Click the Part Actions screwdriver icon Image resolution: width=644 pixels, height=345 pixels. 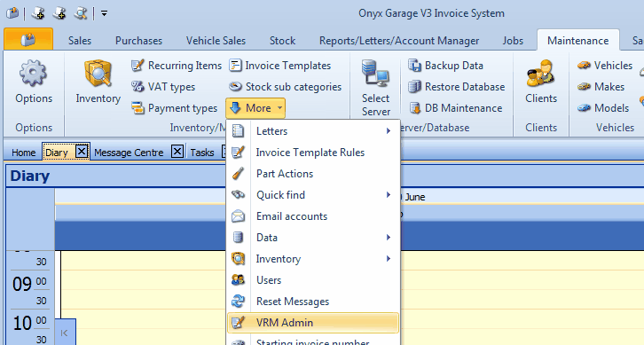[x=239, y=174]
